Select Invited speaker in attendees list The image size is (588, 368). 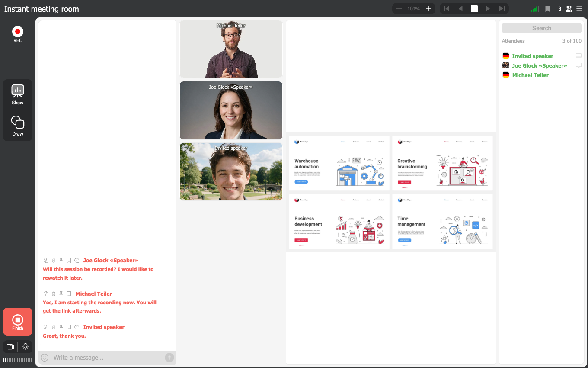point(533,56)
